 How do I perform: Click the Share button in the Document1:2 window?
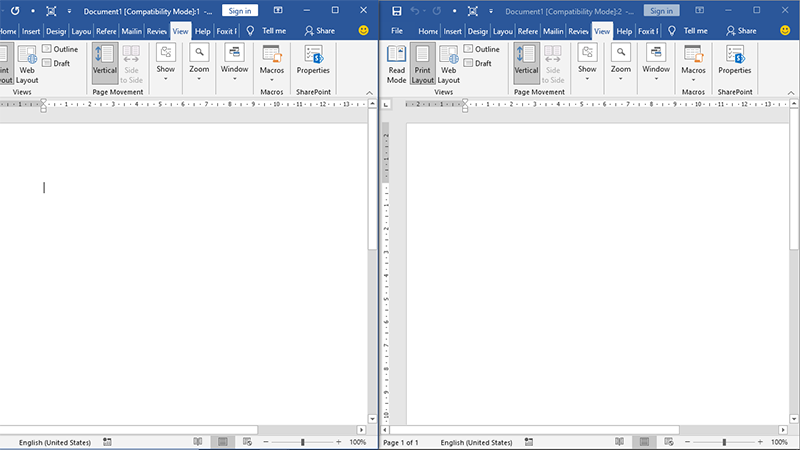point(741,31)
